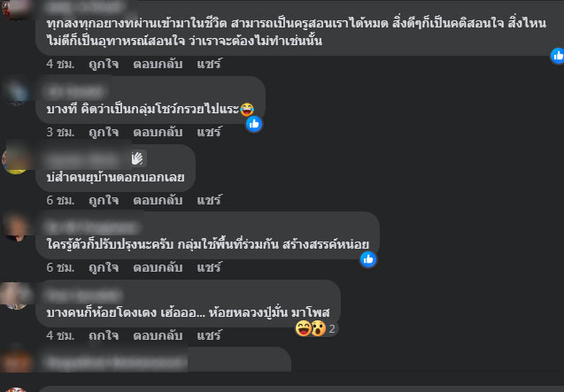
Task: Click ตอบกลับ under the 'ห้อยโตงเตง' comment
Action: [x=158, y=335]
